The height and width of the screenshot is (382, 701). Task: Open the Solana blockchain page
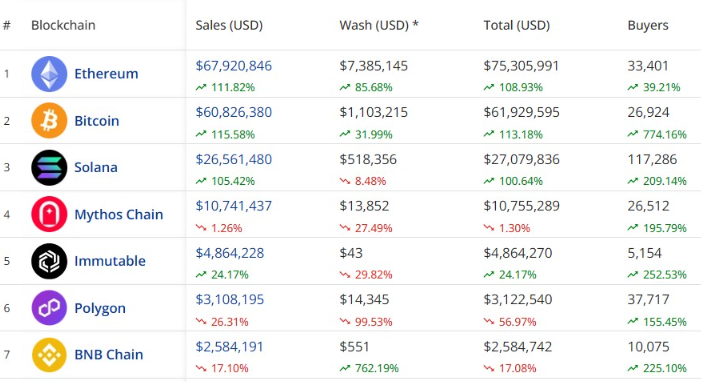[96, 167]
